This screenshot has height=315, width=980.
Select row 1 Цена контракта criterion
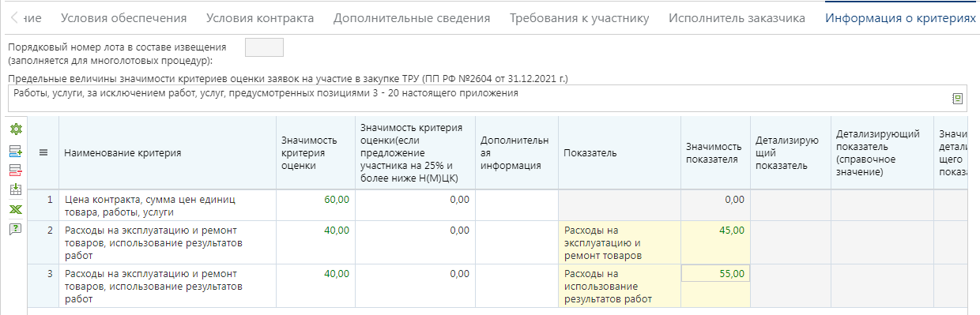pos(168,205)
